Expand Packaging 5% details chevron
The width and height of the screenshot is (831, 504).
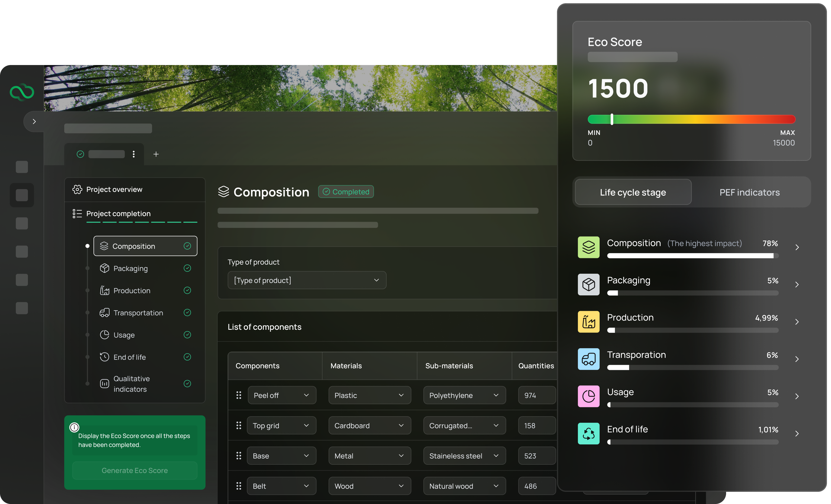(x=797, y=285)
